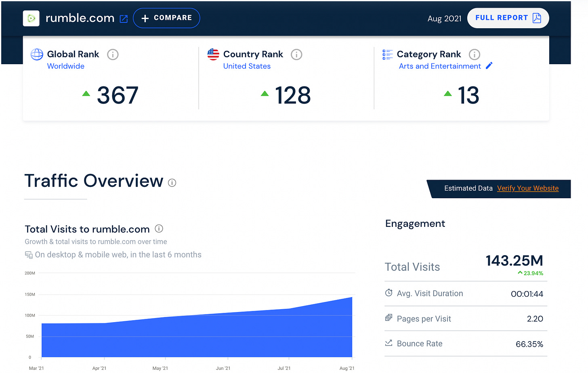
Task: Show info for Global Rank
Action: tap(113, 54)
